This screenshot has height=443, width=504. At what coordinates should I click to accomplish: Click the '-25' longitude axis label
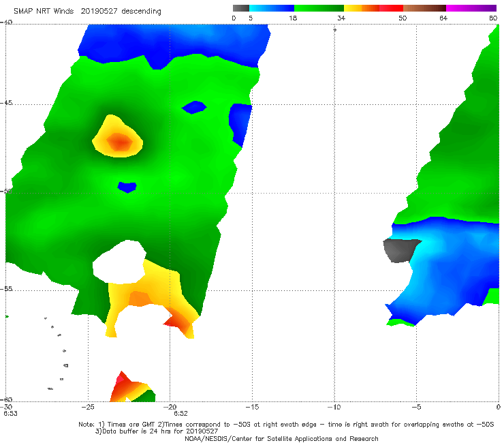pyautogui.click(x=88, y=407)
